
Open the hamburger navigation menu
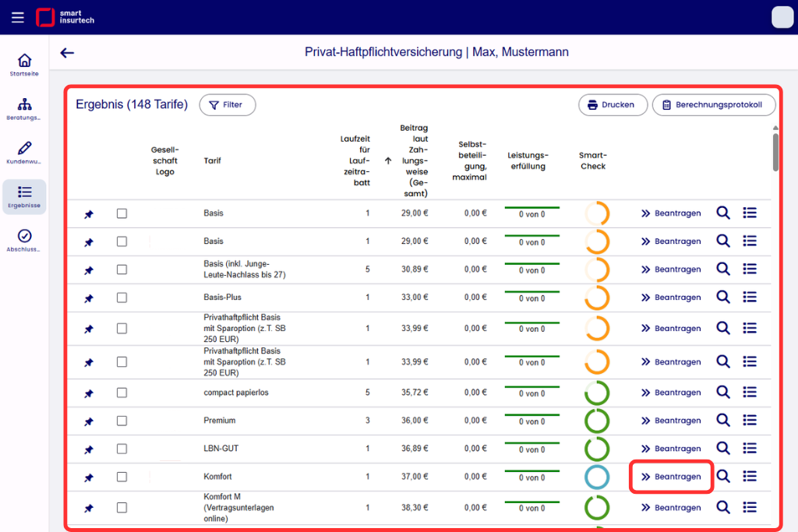(18, 17)
